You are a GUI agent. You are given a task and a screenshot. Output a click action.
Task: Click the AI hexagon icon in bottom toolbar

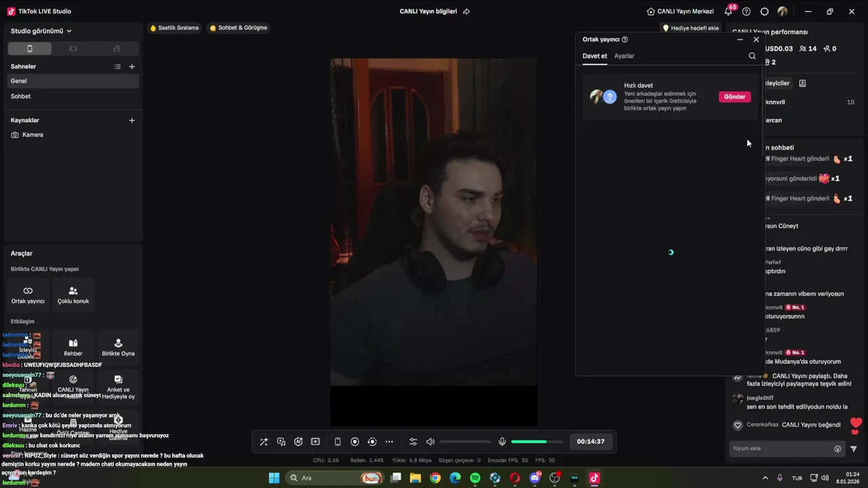point(298,442)
